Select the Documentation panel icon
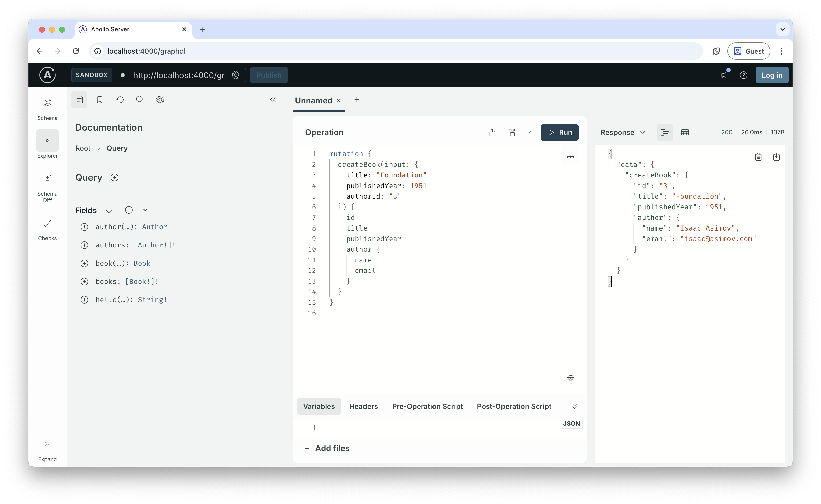This screenshot has height=504, width=821. 79,100
